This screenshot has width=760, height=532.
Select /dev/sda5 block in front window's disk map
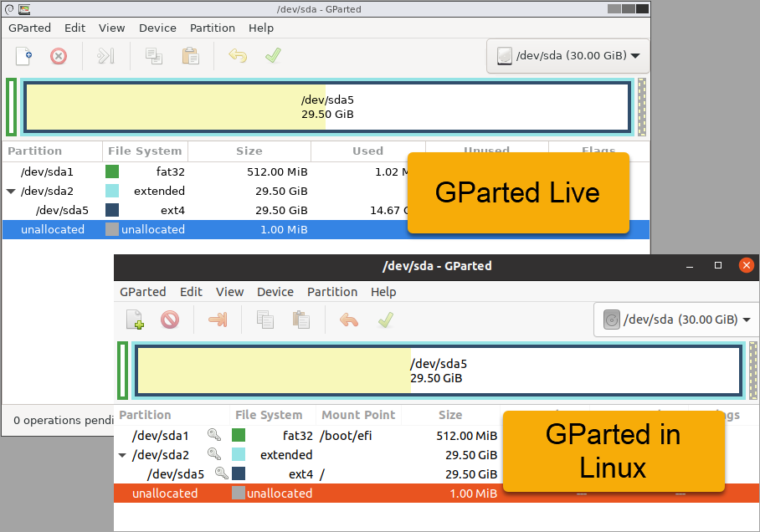coord(438,371)
